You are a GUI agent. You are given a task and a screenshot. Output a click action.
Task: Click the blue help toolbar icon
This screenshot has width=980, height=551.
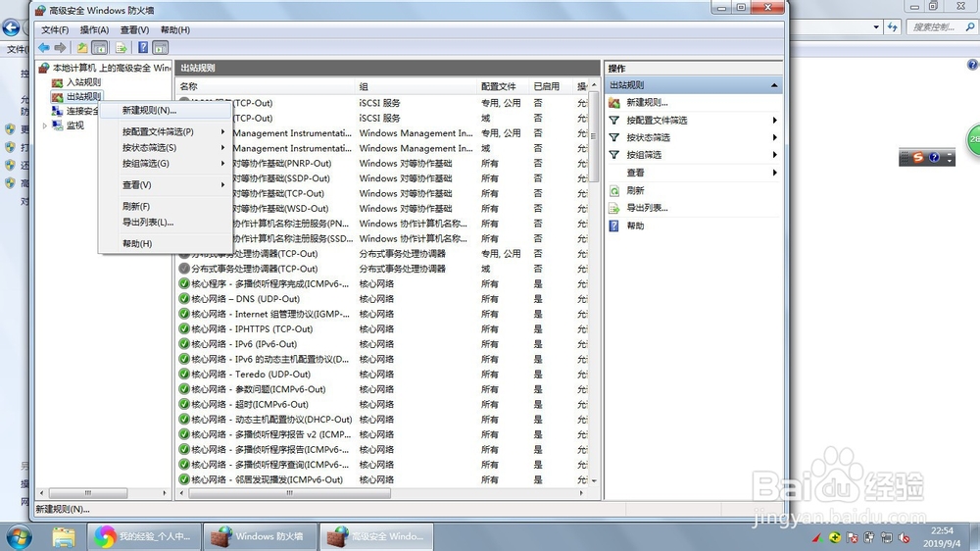(143, 47)
